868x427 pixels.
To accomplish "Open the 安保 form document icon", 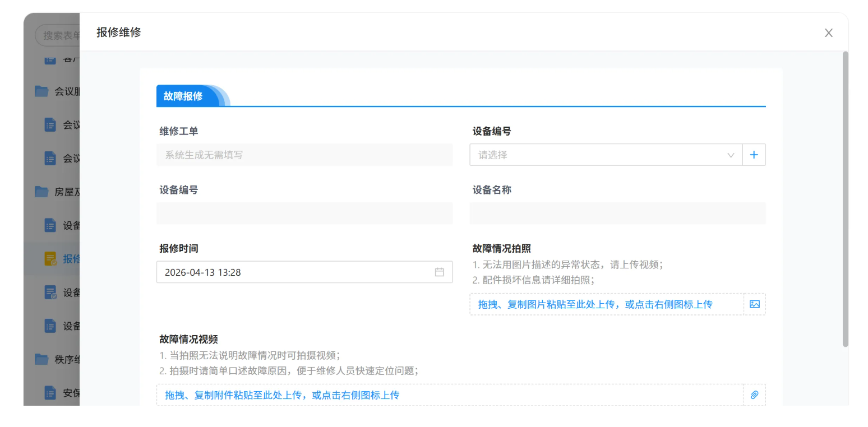I will click(x=50, y=393).
